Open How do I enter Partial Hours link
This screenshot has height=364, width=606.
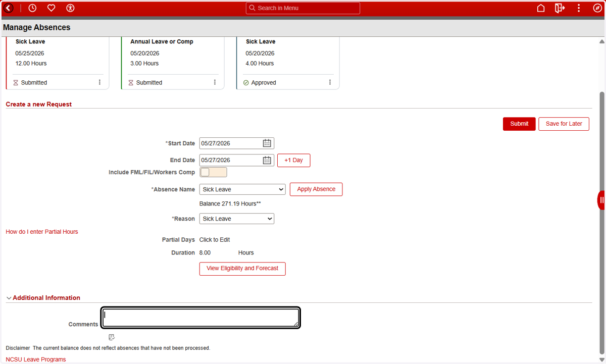pos(42,232)
